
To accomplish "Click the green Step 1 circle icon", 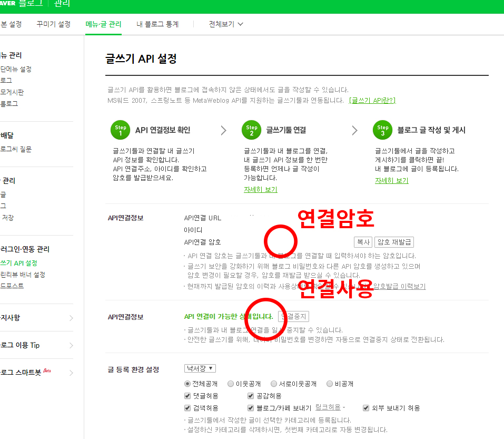I will (x=121, y=130).
